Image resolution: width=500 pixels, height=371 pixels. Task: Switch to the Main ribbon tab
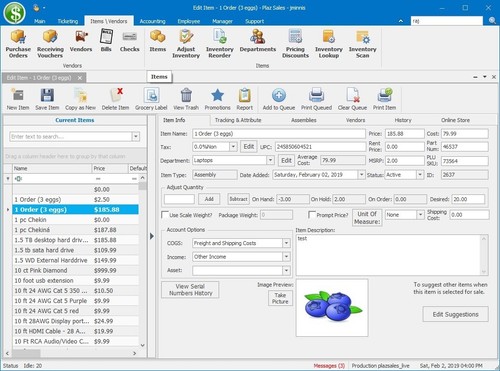point(39,21)
